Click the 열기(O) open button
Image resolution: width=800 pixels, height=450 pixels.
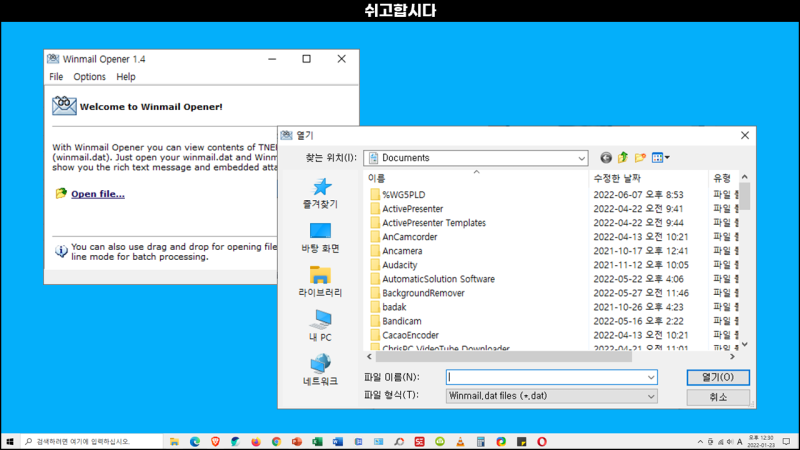coord(718,377)
